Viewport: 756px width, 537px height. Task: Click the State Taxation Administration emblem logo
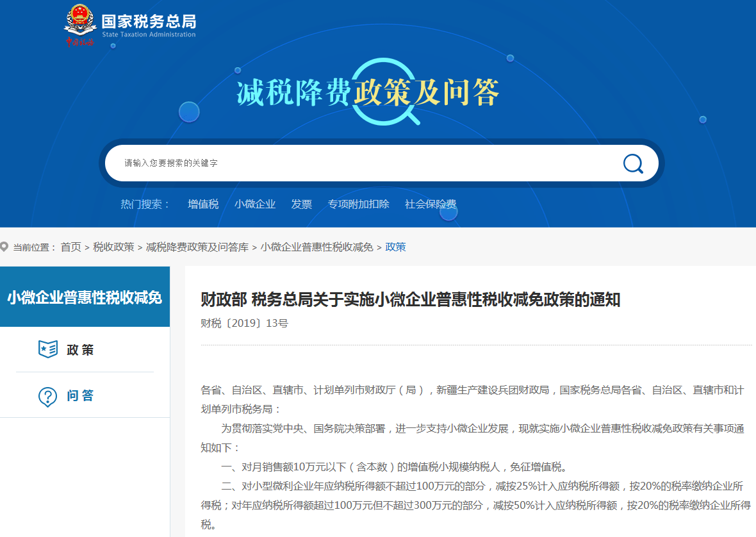pyautogui.click(x=79, y=25)
